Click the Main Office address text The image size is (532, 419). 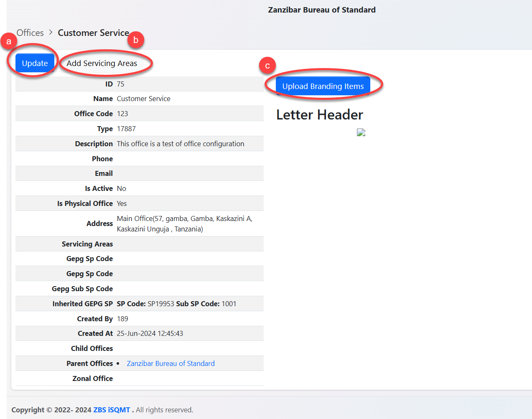coord(184,223)
